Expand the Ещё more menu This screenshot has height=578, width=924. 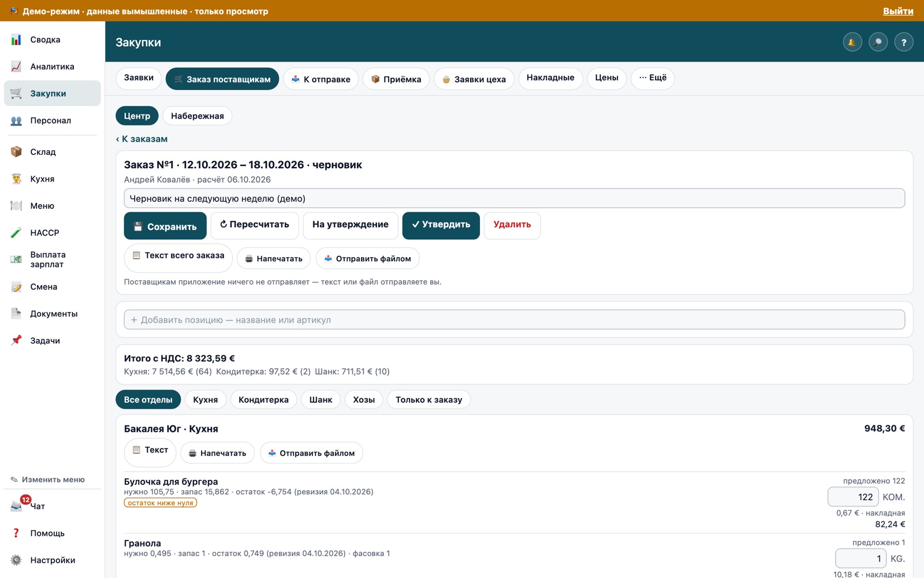coord(653,78)
